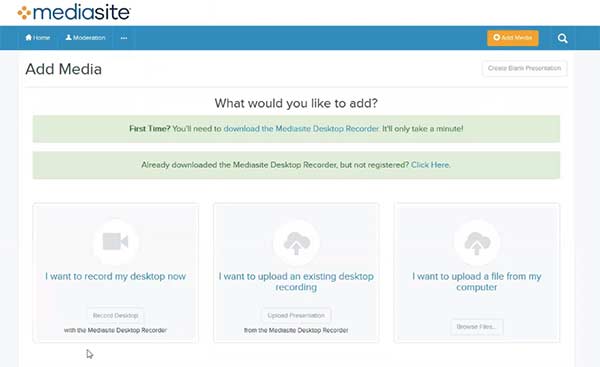Open the search magnifier icon
Screen dimensions: 600x367
(562, 38)
